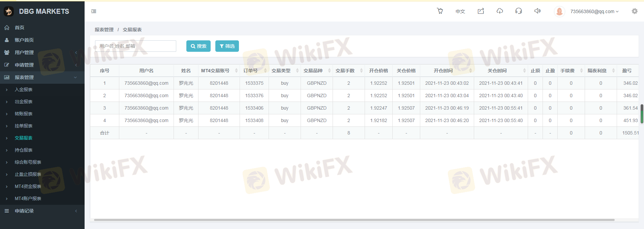This screenshot has width=644, height=229.
Task: Select 交易报表 in the sidebar
Action: 24,138
